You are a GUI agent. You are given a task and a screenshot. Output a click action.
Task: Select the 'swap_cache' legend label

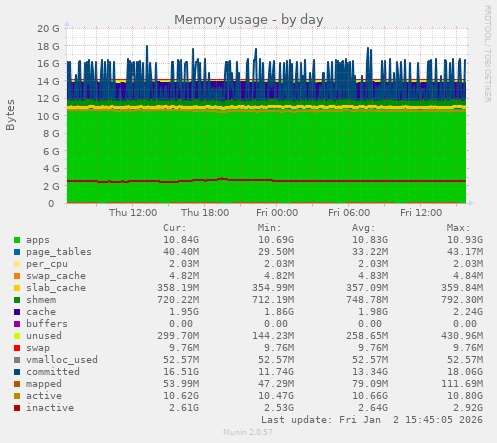click(56, 276)
